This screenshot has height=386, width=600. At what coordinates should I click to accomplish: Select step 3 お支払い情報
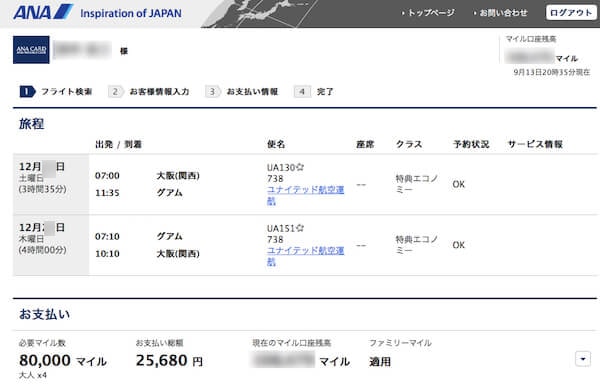242,92
